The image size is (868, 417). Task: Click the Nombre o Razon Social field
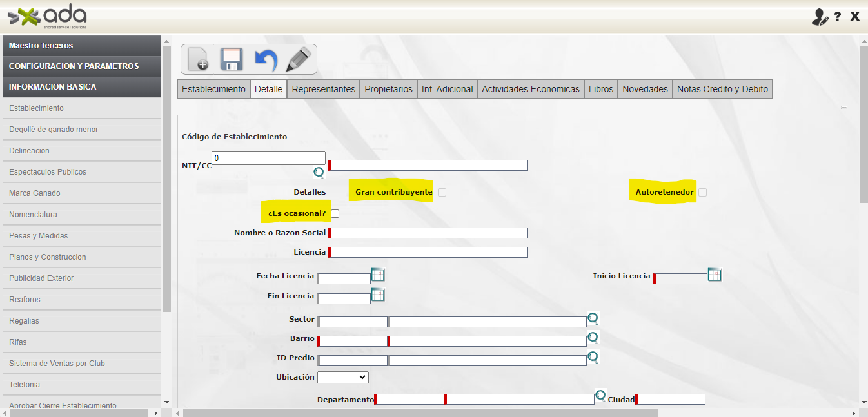(x=428, y=233)
